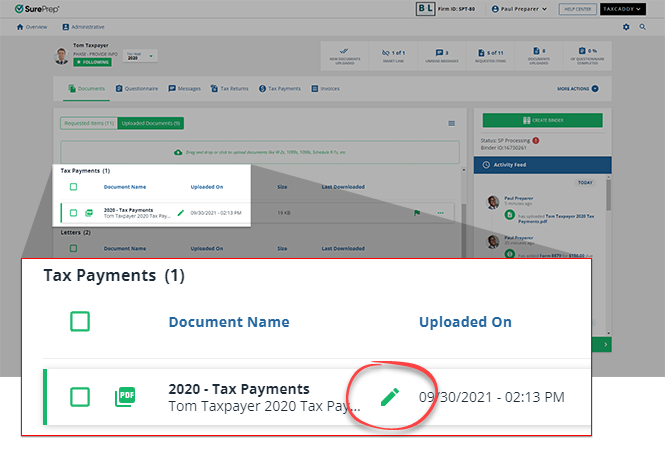The width and height of the screenshot is (665, 458).
Task: Click first Paul Preparer avatar in feed
Action: pyautogui.click(x=493, y=202)
